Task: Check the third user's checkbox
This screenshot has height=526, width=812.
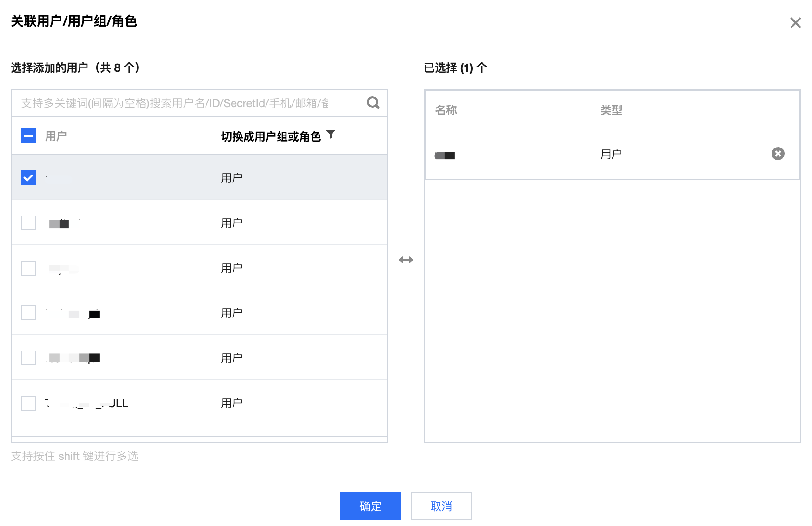Action: (x=28, y=268)
